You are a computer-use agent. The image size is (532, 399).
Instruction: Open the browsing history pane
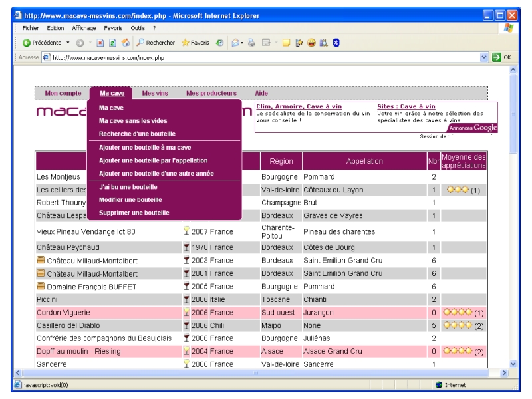[220, 43]
